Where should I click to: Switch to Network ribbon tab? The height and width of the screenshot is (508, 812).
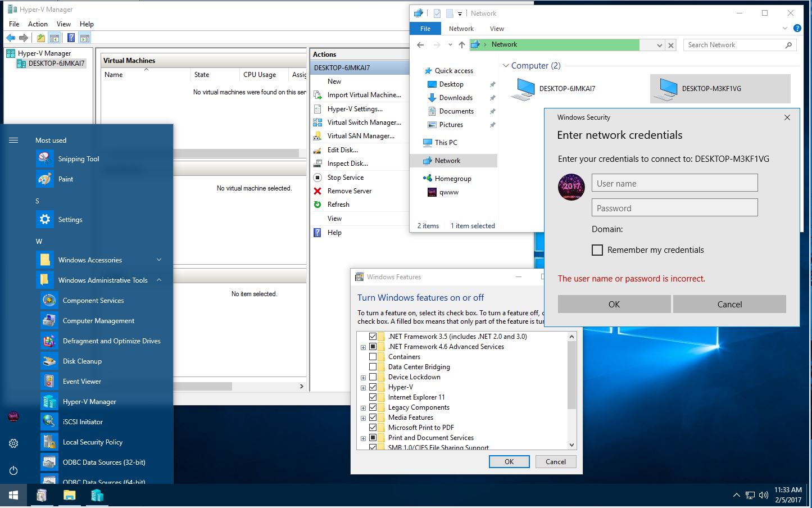[461, 29]
